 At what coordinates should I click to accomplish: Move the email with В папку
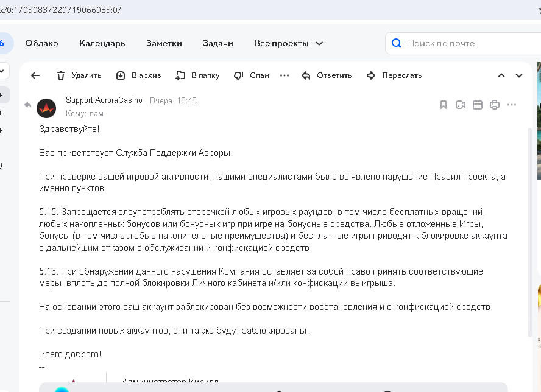[197, 75]
